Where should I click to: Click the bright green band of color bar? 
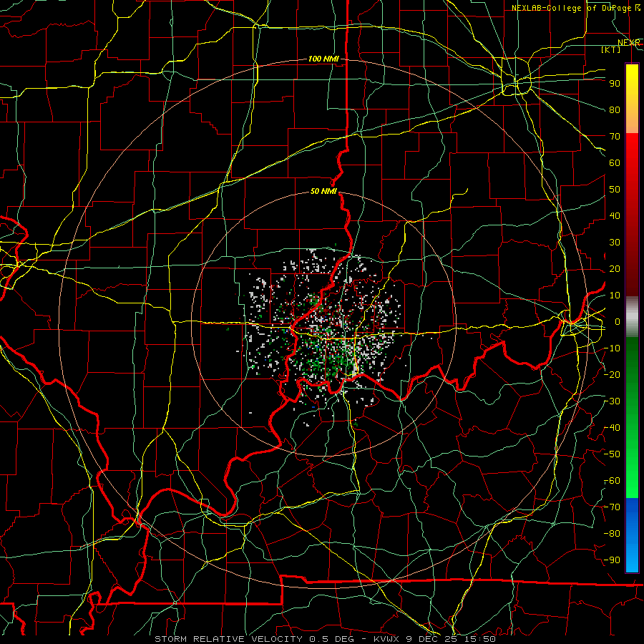click(x=632, y=481)
